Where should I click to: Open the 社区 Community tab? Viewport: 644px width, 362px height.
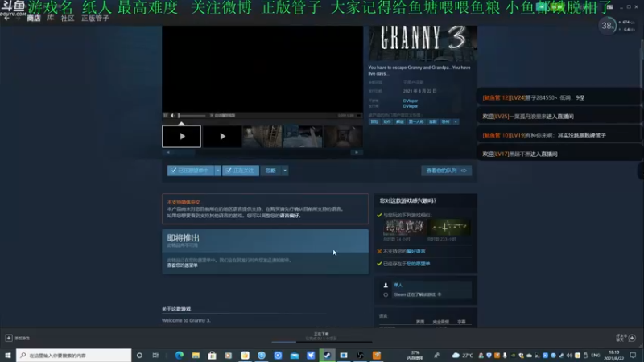pyautogui.click(x=68, y=18)
